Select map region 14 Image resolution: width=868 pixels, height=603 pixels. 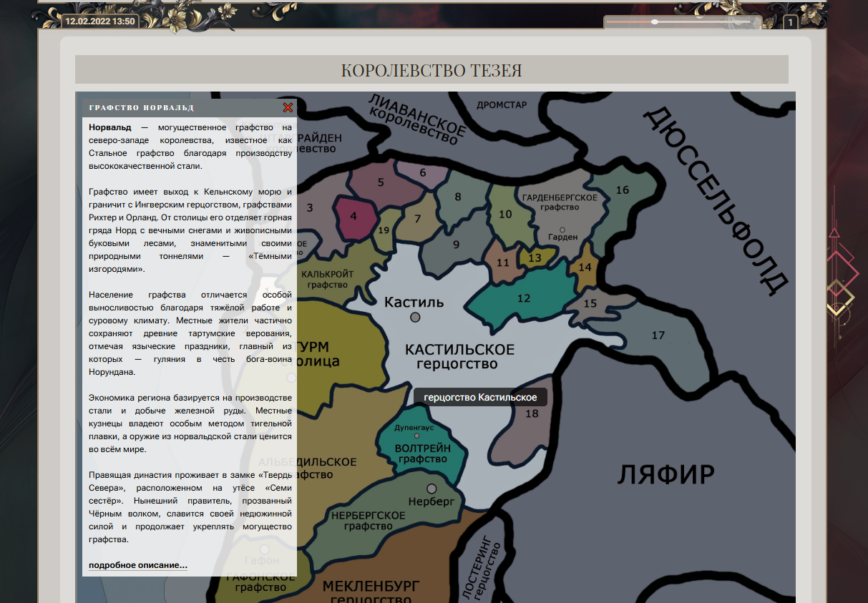(x=585, y=268)
